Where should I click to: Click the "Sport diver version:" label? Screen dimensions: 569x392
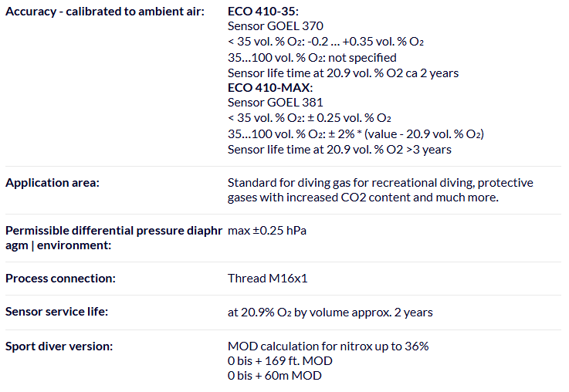(x=59, y=346)
